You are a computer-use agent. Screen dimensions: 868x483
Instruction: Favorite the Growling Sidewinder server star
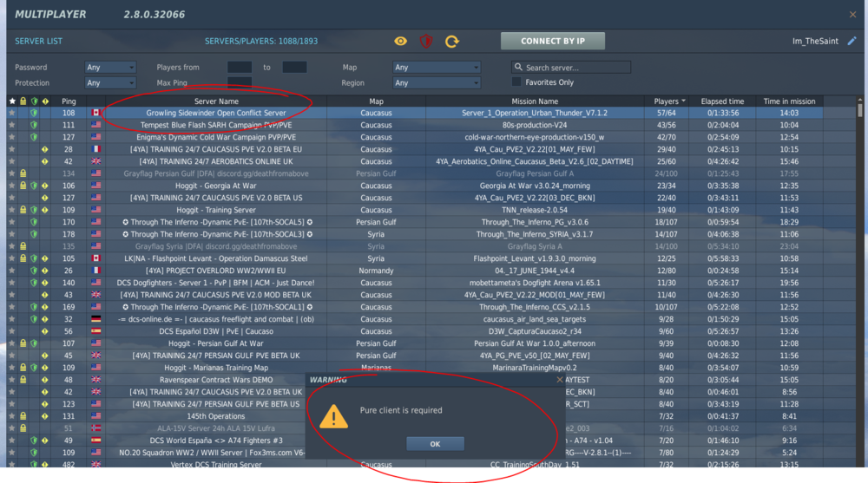click(x=12, y=113)
